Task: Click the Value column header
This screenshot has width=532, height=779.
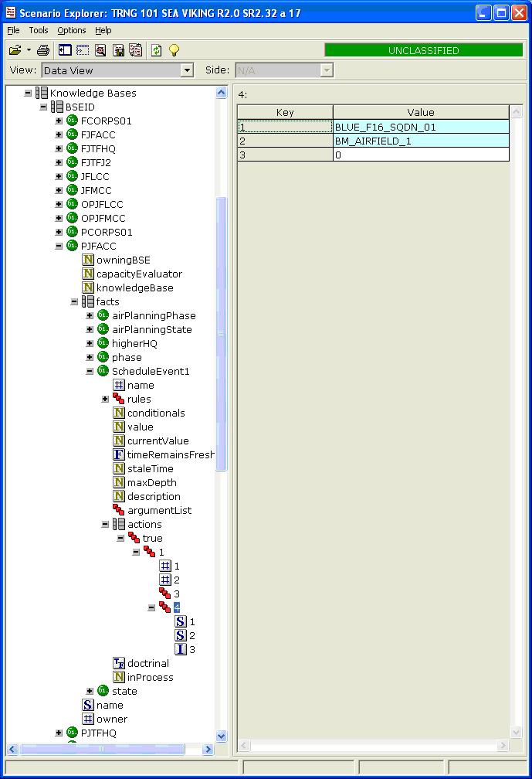Action: coord(421,112)
